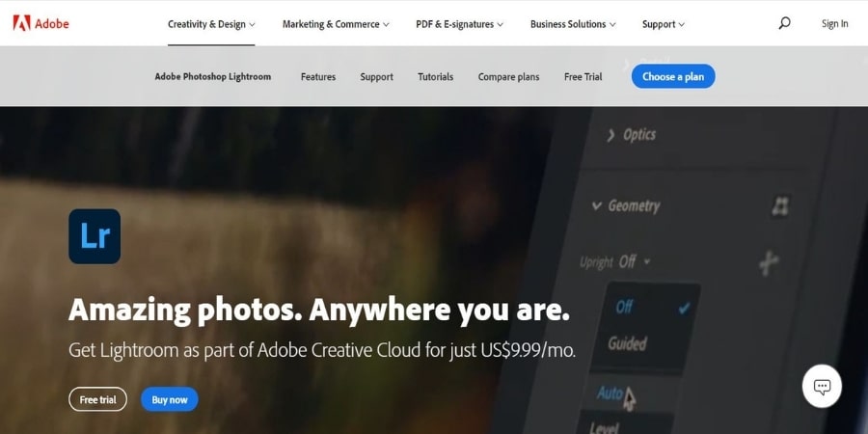Collapse the Geometry panel chevron
The image size is (868, 434).
tap(597, 206)
